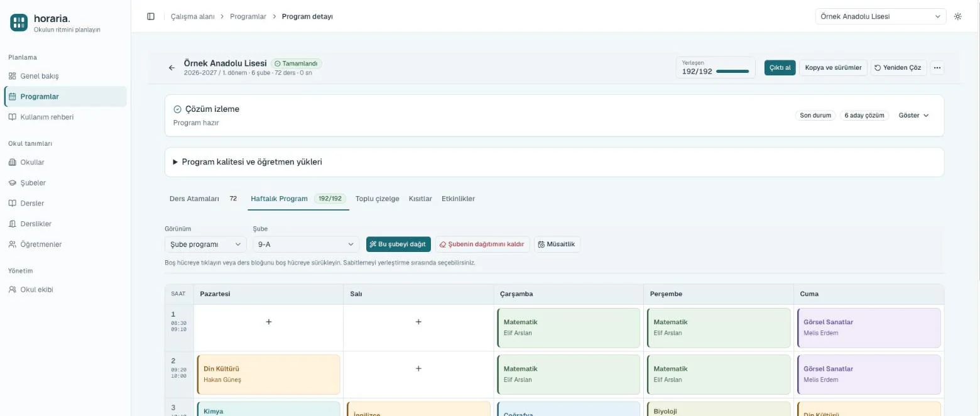Click the Çalışma alanı breadcrumb link
This screenshot has width=980, height=416.
[193, 16]
